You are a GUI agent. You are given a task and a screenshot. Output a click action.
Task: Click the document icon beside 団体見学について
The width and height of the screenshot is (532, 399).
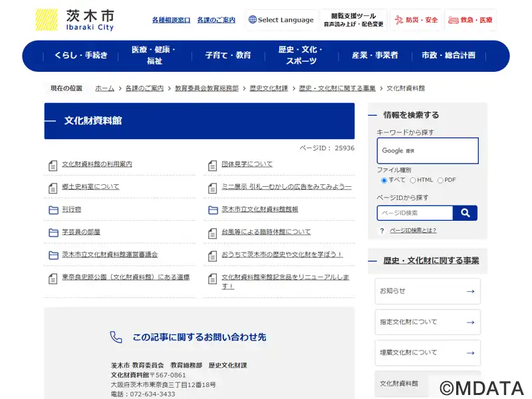coord(213,165)
